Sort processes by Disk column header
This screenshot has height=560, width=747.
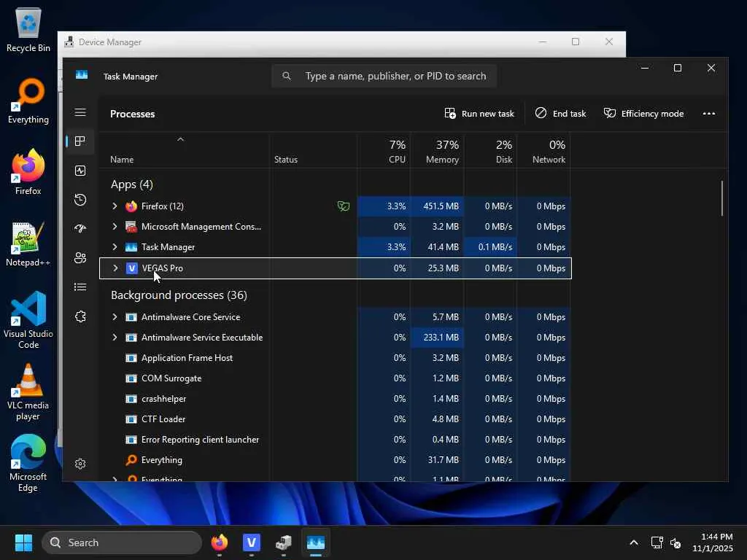coord(491,151)
